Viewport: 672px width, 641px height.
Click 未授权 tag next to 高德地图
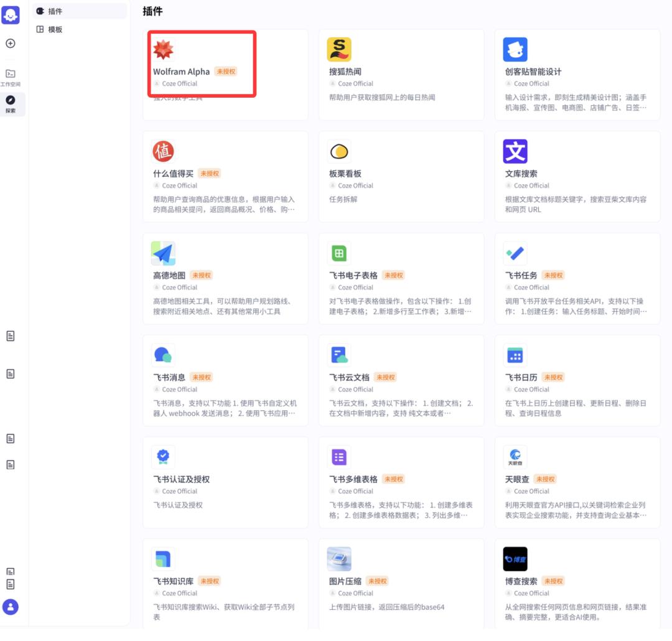(x=202, y=275)
